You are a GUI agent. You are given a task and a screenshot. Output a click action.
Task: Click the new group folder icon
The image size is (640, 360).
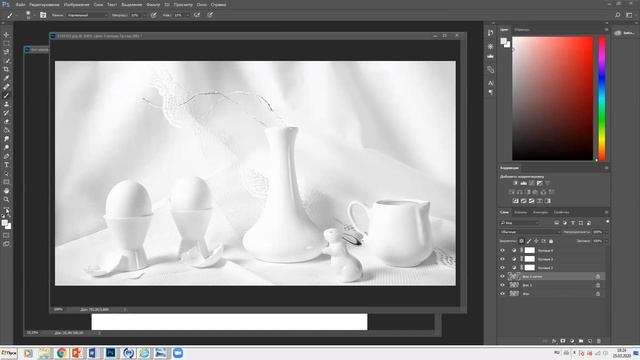pyautogui.click(x=581, y=341)
